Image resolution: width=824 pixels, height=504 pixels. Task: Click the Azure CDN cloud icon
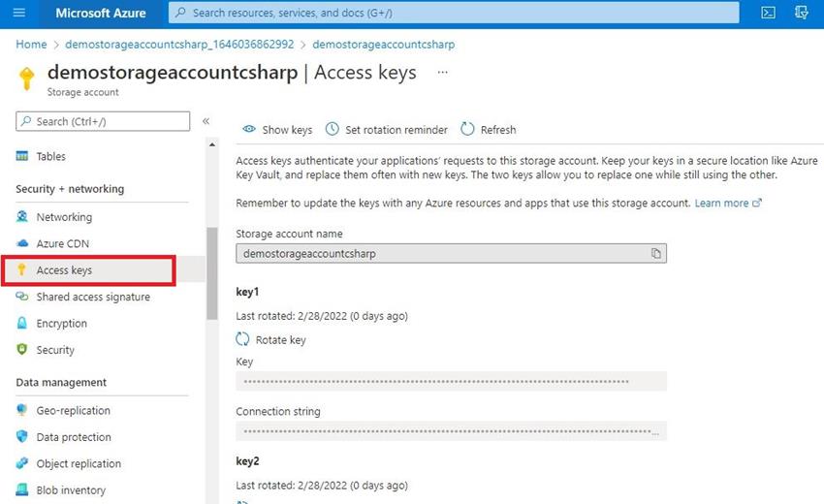click(x=22, y=243)
